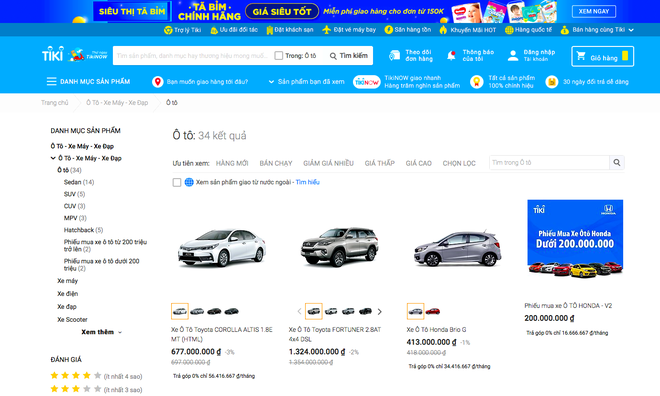The height and width of the screenshot is (396, 660).
Task: Select 'Xe Scooter' category
Action: coord(72,320)
